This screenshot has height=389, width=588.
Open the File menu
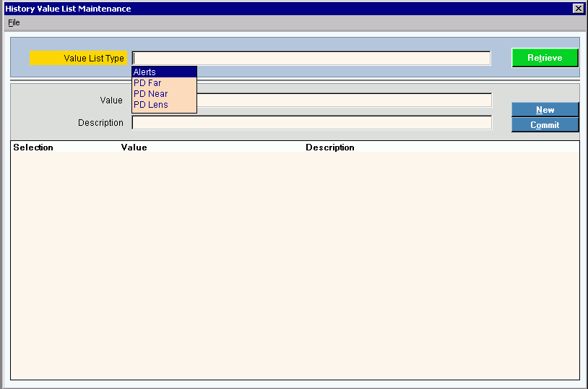coord(14,22)
